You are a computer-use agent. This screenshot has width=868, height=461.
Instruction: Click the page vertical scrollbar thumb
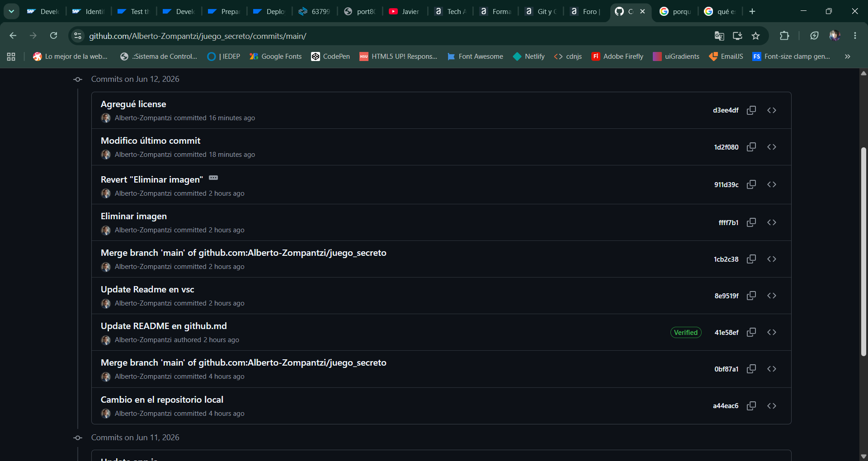pyautogui.click(x=863, y=251)
